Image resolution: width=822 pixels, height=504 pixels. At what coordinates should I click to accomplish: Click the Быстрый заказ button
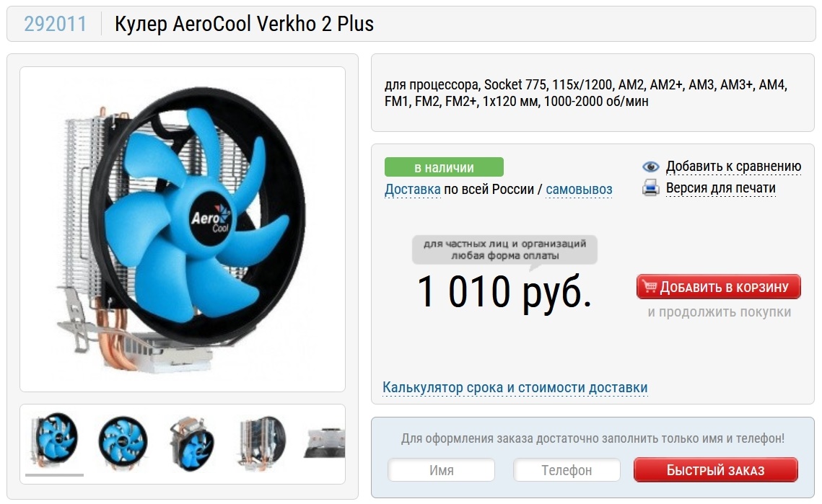tap(716, 470)
